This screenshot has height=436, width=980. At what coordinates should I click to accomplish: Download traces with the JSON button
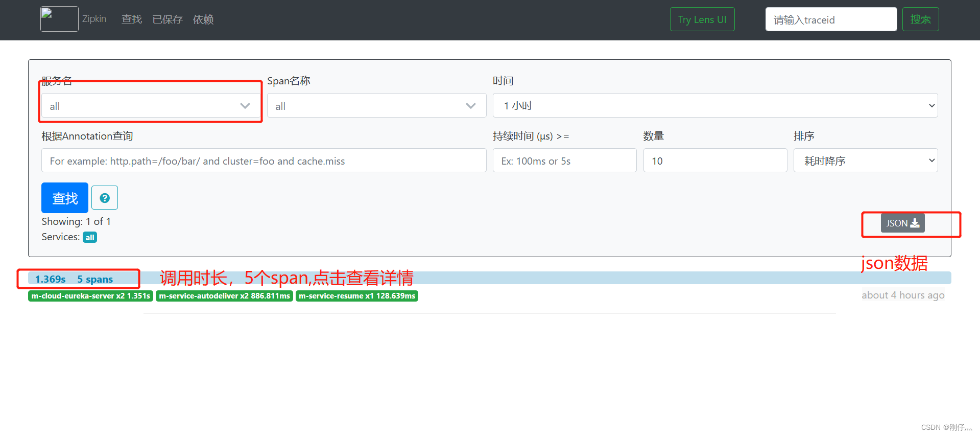[902, 223]
